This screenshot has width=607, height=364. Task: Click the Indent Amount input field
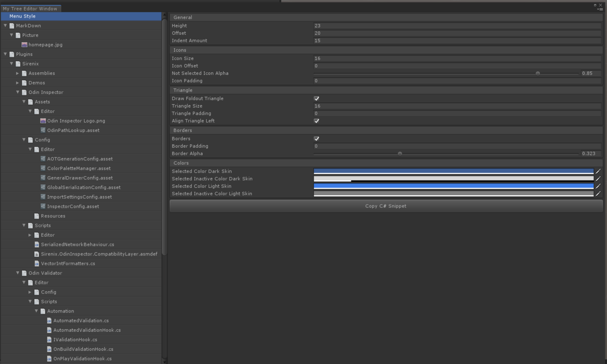point(457,41)
